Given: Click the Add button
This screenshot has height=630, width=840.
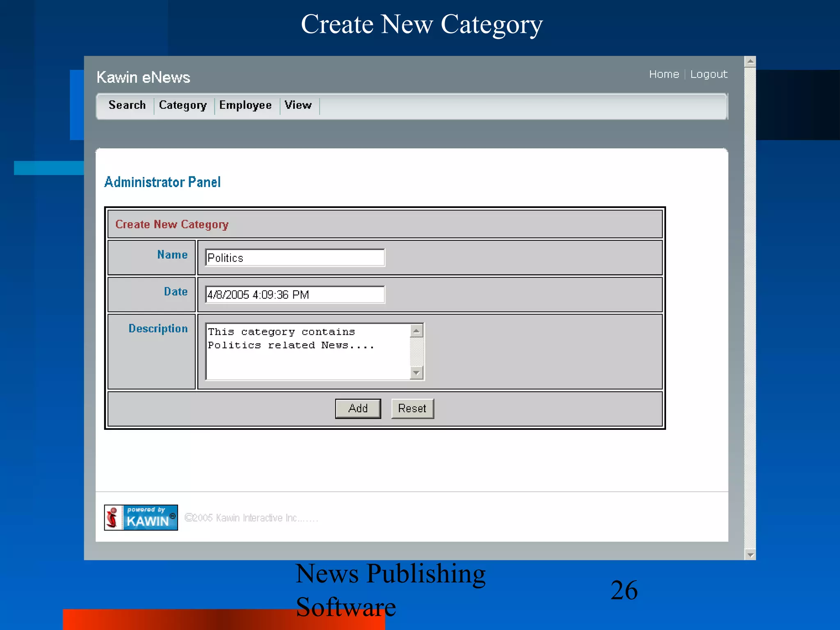Looking at the screenshot, I should point(358,409).
